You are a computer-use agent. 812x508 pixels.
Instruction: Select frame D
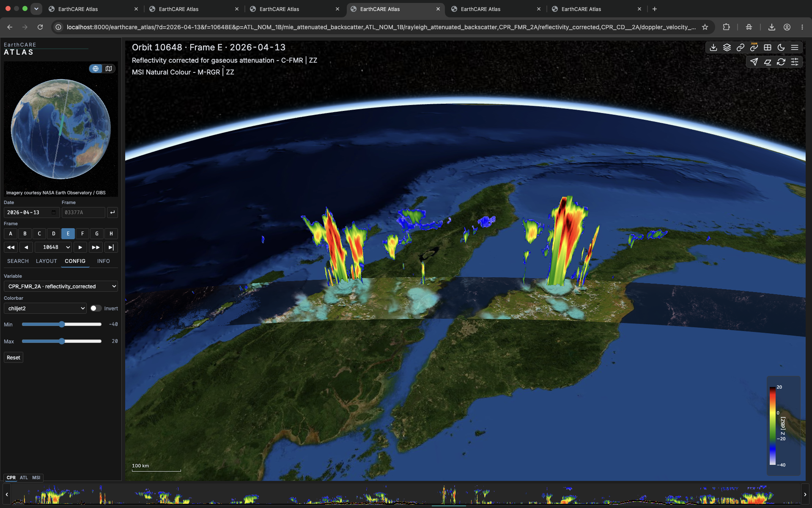tap(54, 234)
